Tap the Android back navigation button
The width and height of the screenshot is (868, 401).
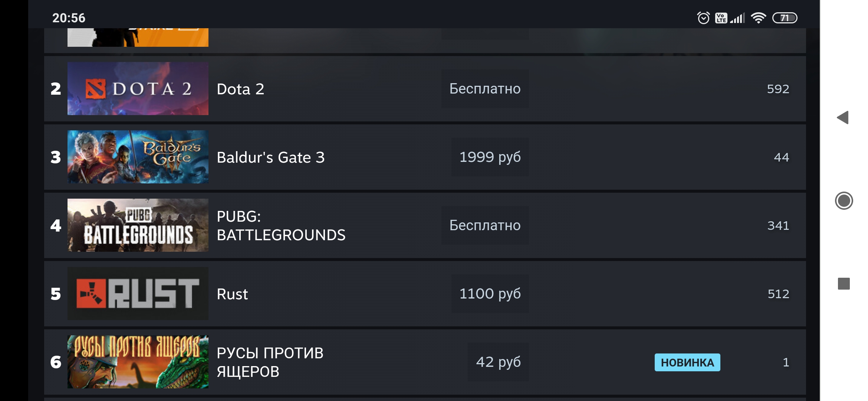(843, 118)
